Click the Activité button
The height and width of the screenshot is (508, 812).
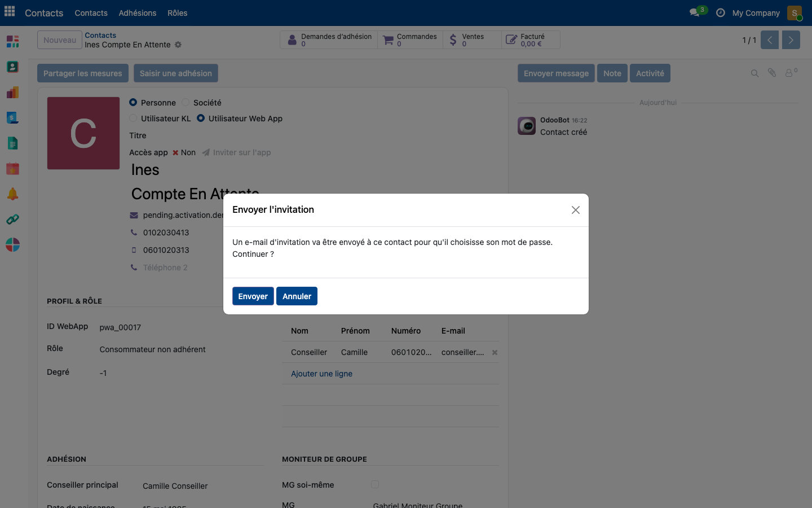(x=650, y=73)
